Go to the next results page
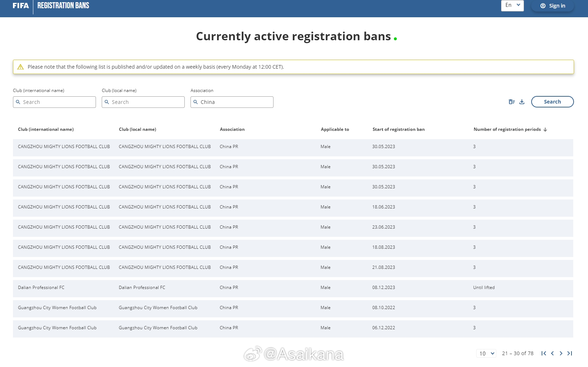The height and width of the screenshot is (367, 588). click(x=561, y=353)
